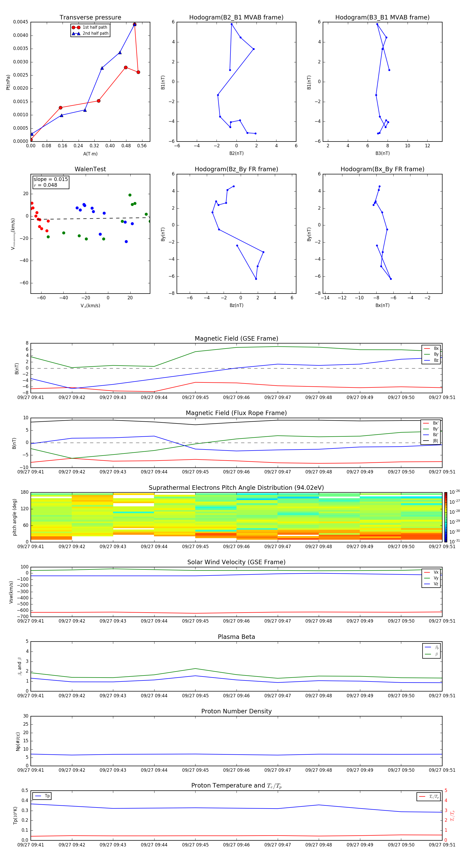Click the red Vx line in velocity plot

(x=236, y=613)
